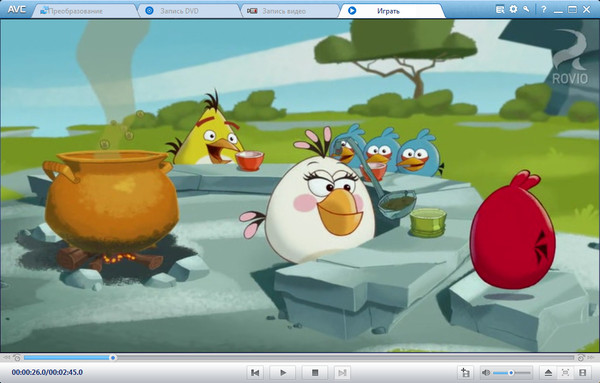Open the list icon beside the gear
Screen dimensions: 600x383
click(500, 9)
